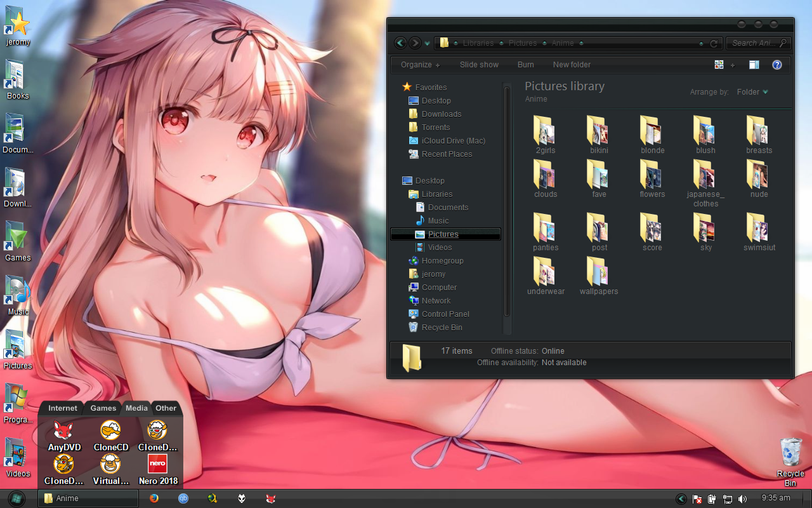812x508 pixels.
Task: Open the blush folder
Action: (705, 135)
